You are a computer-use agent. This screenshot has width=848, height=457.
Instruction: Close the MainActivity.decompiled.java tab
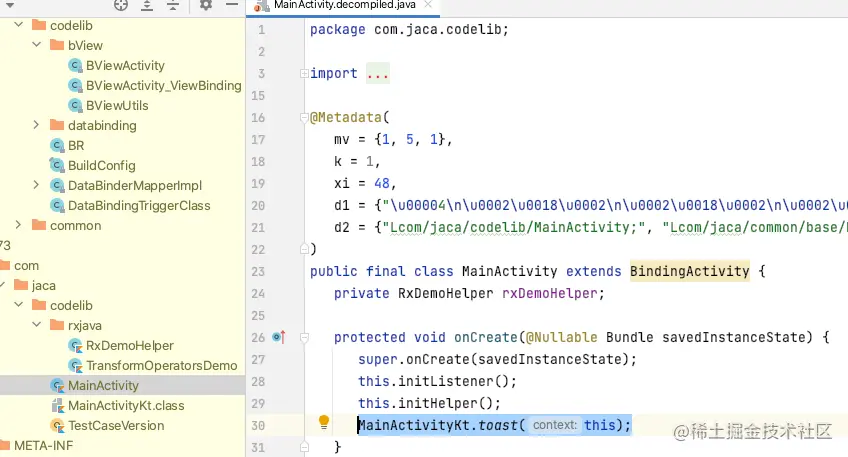coord(428,4)
